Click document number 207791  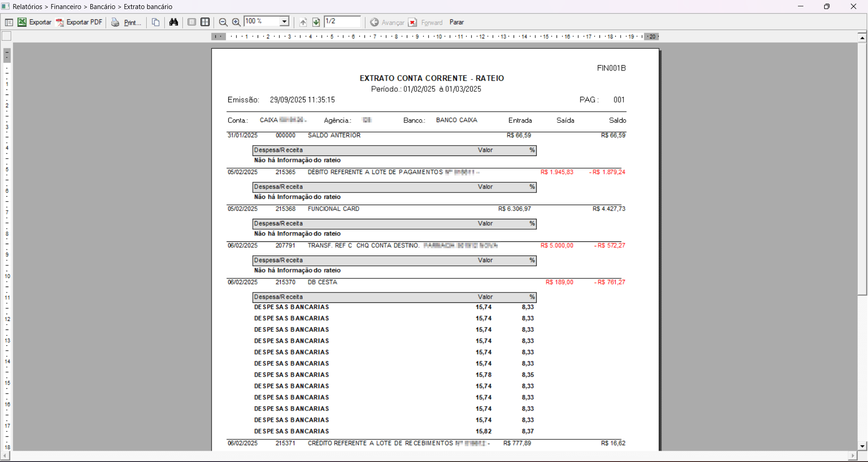[285, 245]
